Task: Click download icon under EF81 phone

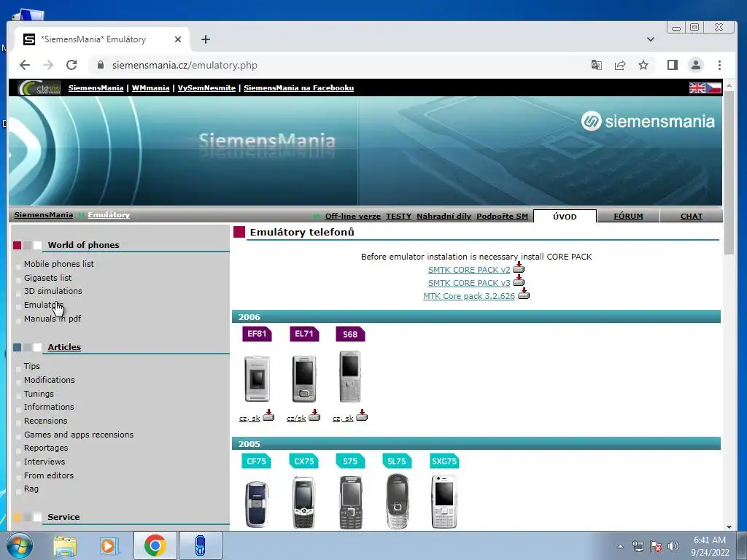Action: 268,415
